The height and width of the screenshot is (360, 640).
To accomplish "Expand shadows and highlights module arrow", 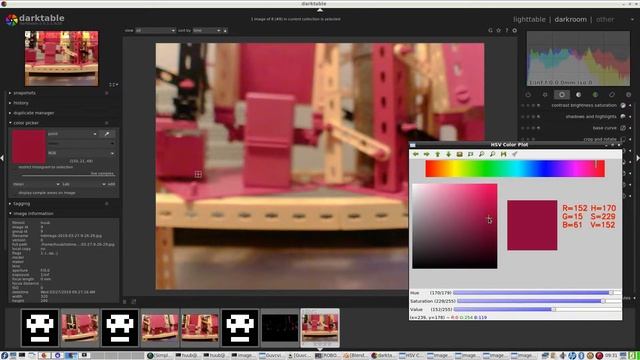I will [x=630, y=117].
